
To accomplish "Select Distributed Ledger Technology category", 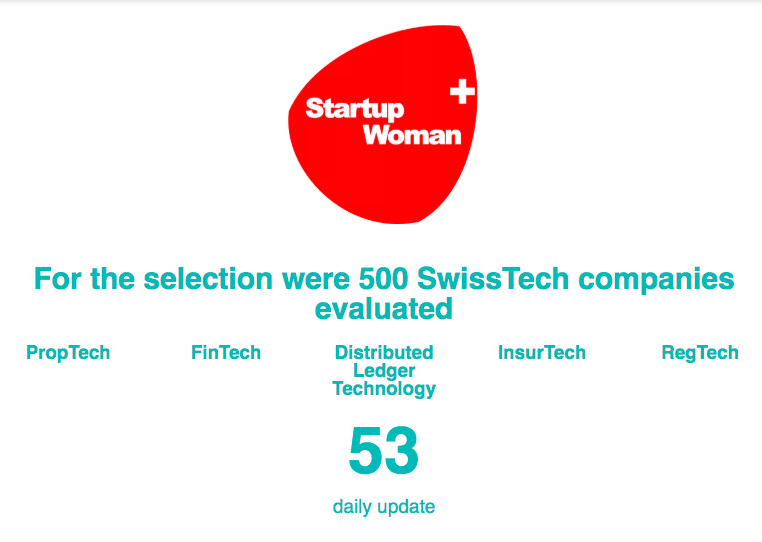I will pos(384,371).
